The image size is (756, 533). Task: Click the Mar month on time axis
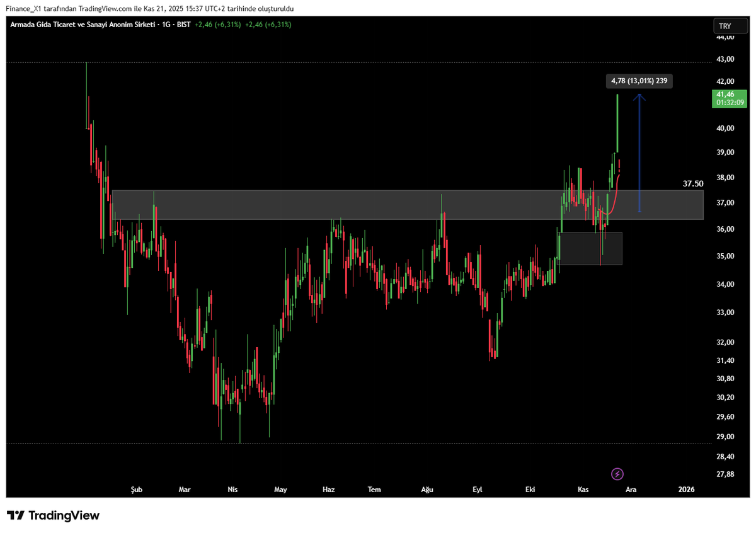(185, 490)
